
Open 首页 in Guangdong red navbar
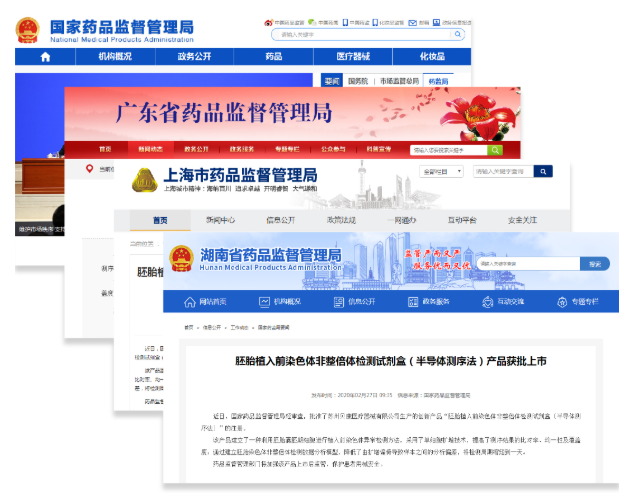tap(105, 149)
